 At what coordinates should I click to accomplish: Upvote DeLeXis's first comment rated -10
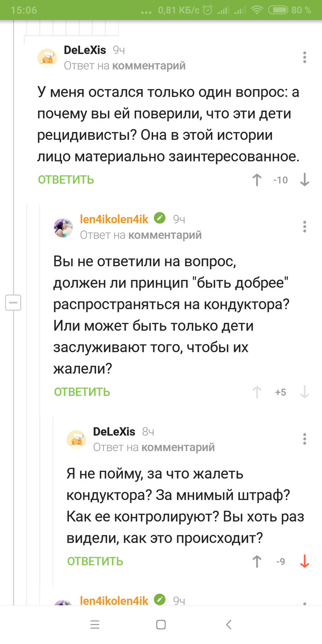[x=257, y=180]
